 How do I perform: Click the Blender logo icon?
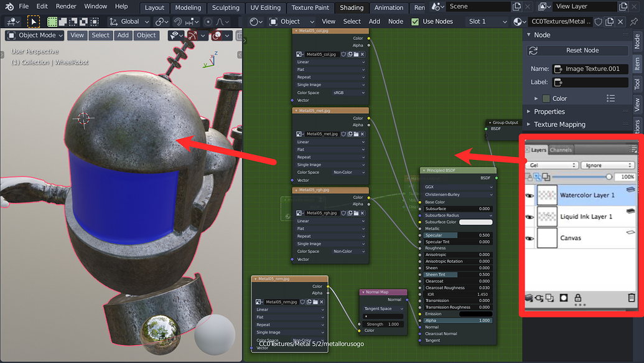point(9,7)
